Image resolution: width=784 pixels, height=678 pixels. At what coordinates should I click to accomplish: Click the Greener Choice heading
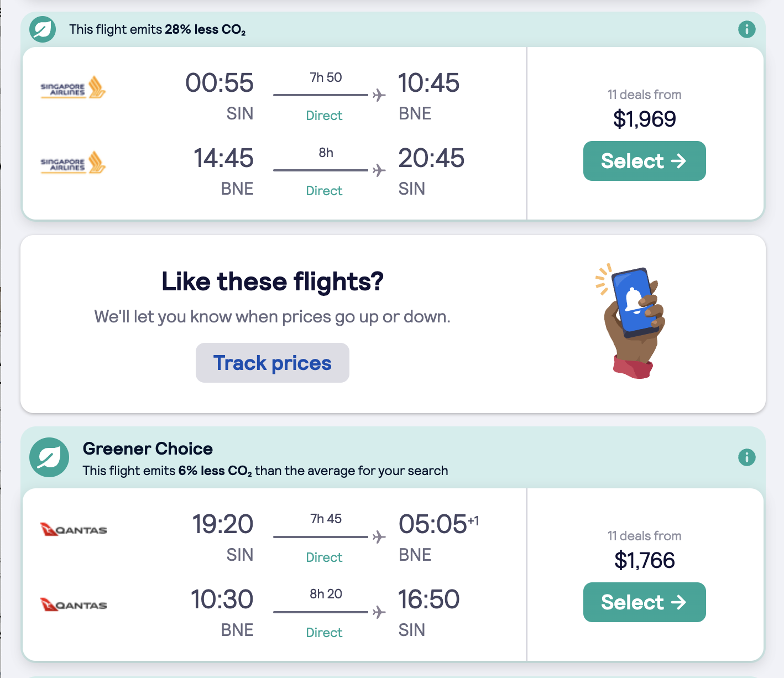click(x=148, y=448)
